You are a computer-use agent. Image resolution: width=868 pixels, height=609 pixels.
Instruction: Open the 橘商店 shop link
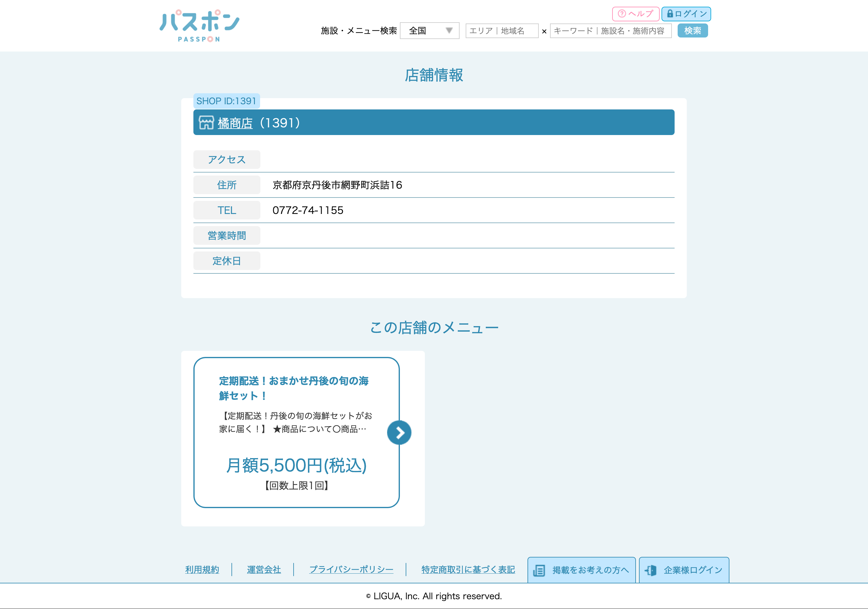pyautogui.click(x=235, y=123)
